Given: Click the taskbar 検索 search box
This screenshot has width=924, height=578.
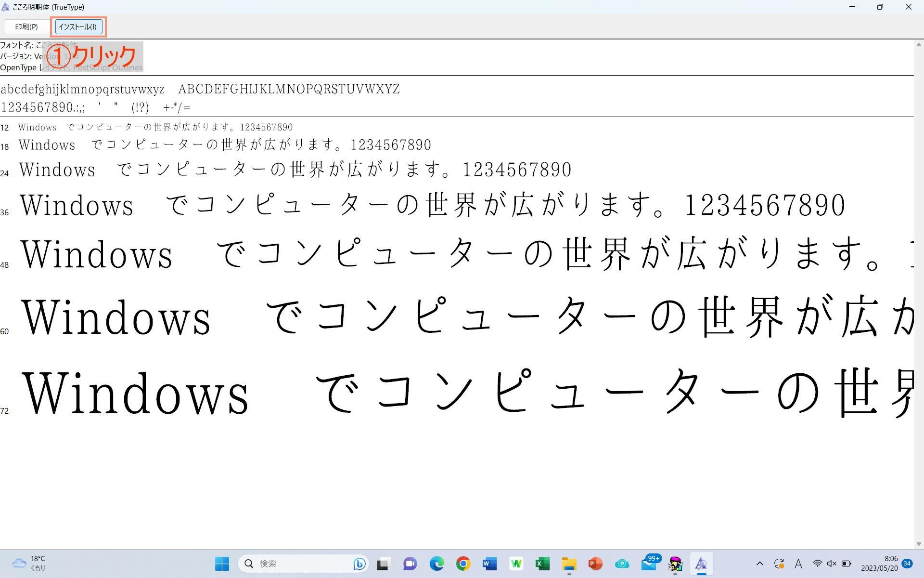Looking at the screenshot, I should point(304,564).
